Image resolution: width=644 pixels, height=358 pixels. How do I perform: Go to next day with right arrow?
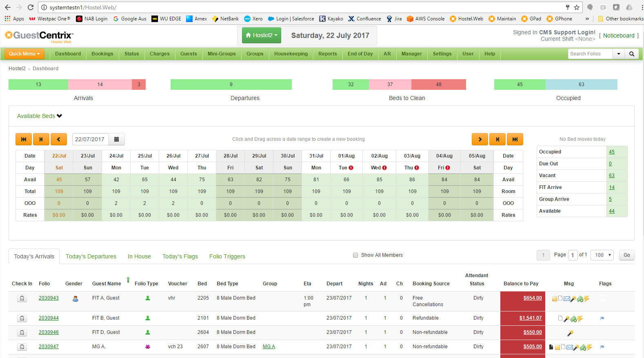tap(480, 139)
